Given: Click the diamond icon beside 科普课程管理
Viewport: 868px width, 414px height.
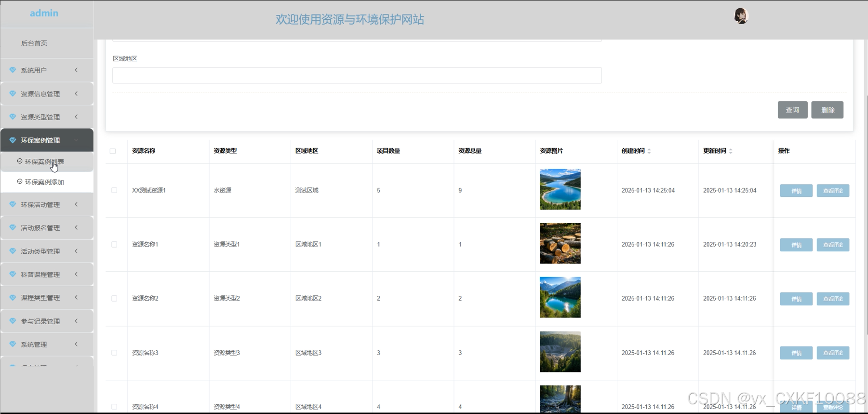Looking at the screenshot, I should click(x=13, y=274).
